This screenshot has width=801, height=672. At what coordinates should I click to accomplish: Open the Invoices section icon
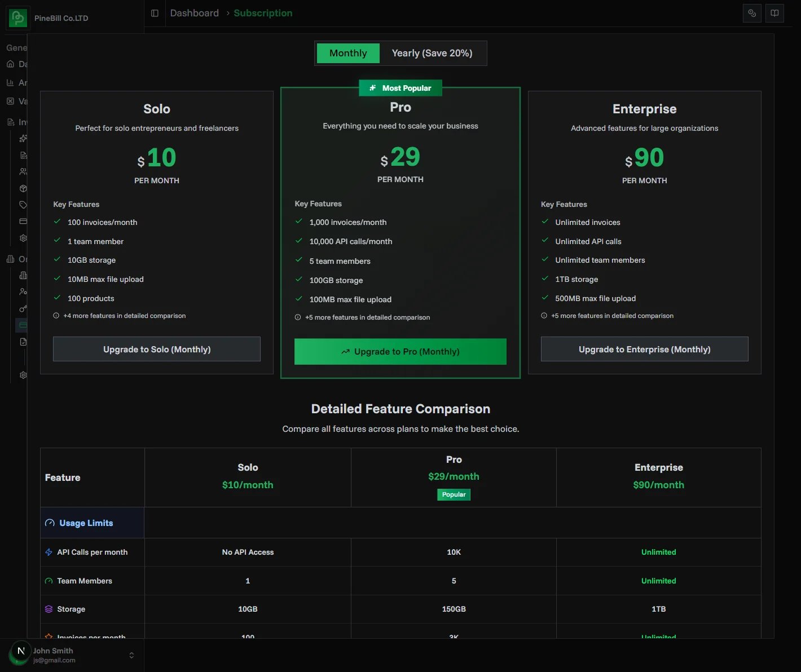click(x=10, y=121)
